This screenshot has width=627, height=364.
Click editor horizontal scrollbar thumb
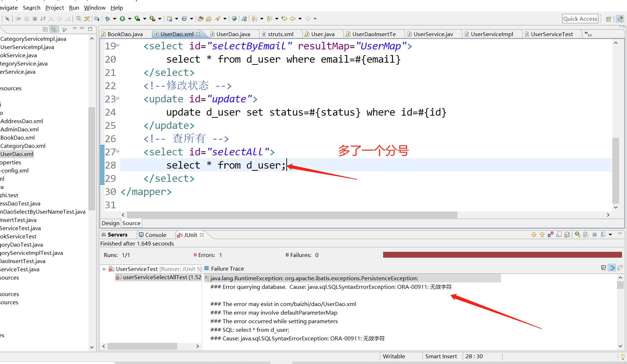pyautogui.click(x=292, y=215)
